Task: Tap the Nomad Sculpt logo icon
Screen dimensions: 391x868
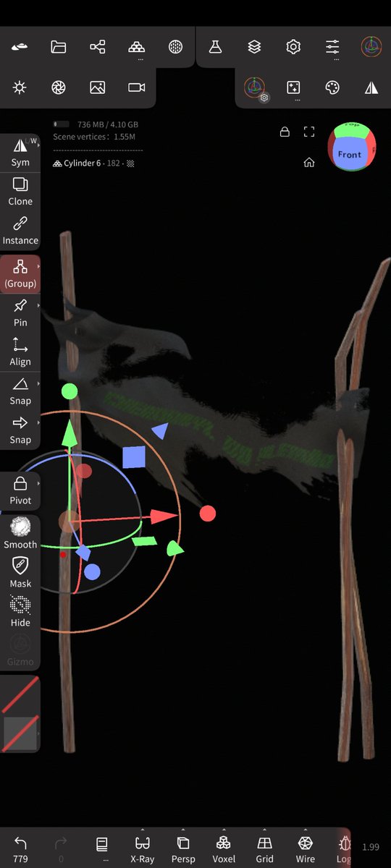Action: click(20, 47)
